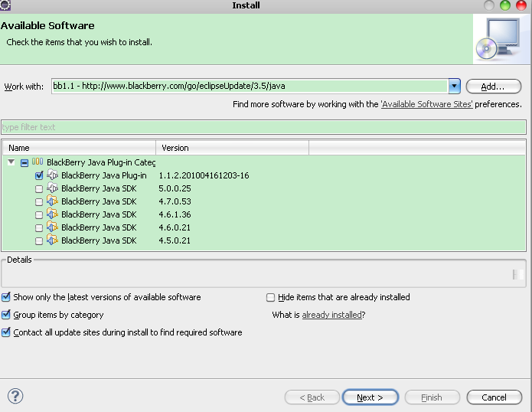Check BlackBerry Java SDK 4.7.0.53

point(39,201)
